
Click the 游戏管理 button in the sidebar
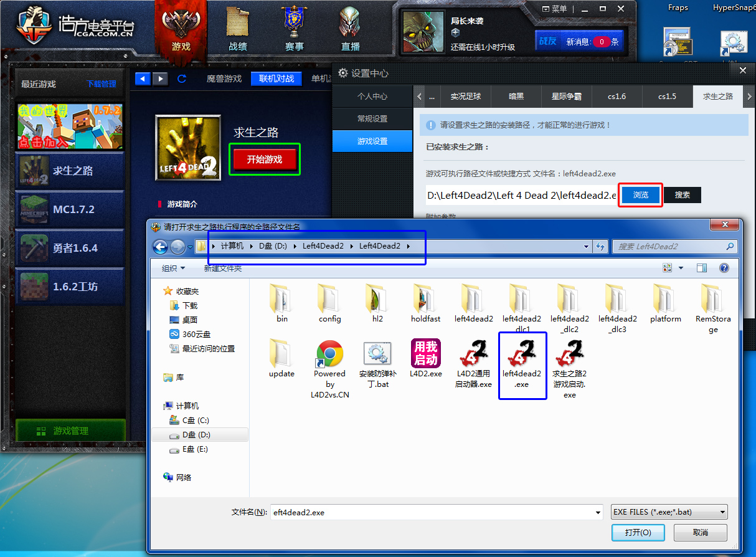[x=70, y=431]
